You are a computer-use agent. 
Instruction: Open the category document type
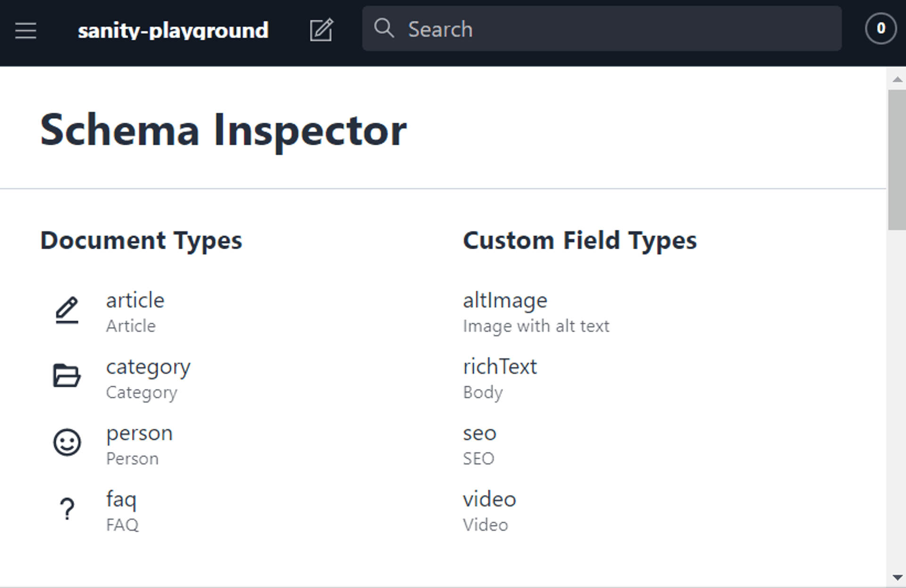tap(148, 367)
